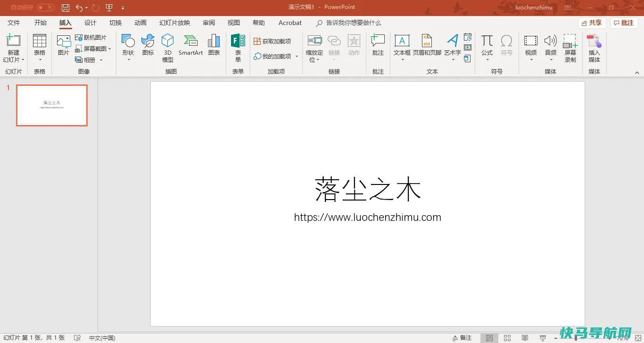This screenshot has height=343, width=644.
Task: Toggle Notes (备注) pane in status bar
Action: point(462,338)
